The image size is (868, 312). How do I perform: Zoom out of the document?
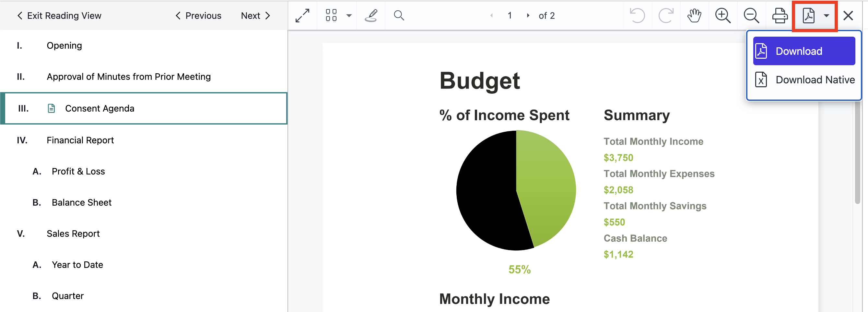(751, 16)
